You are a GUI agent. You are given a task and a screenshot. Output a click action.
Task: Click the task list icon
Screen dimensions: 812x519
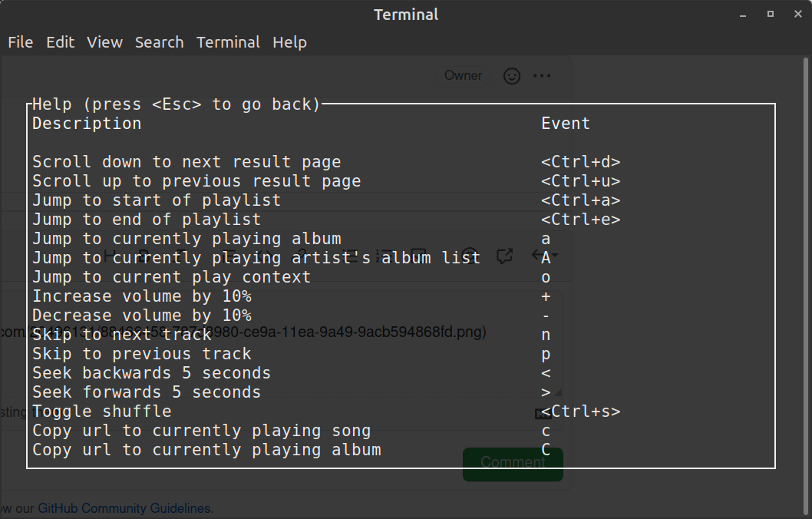(x=420, y=253)
